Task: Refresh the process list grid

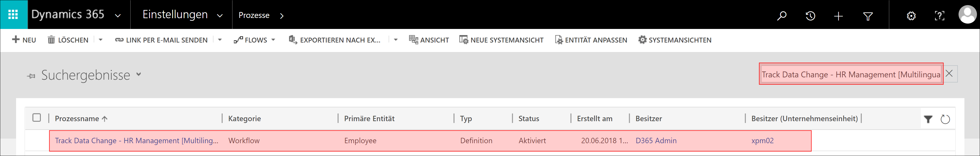Action: pyautogui.click(x=945, y=119)
